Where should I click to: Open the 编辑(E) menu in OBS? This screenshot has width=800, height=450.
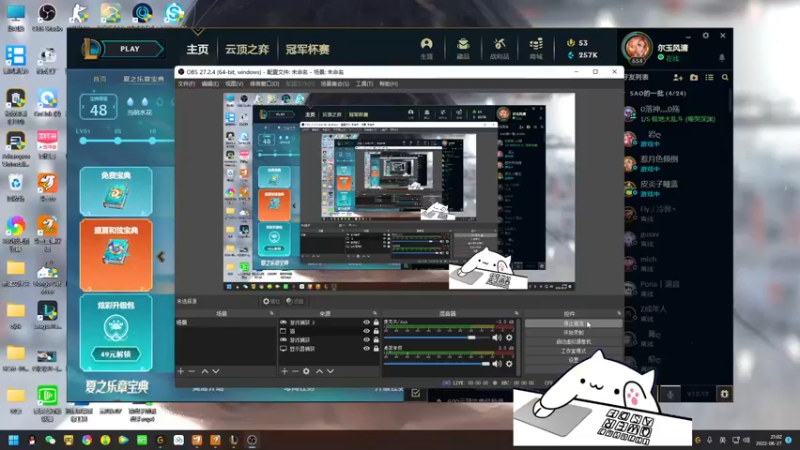click(x=210, y=84)
